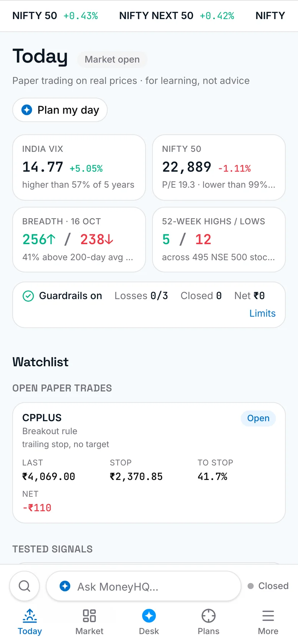Tap the search magnifier icon
This screenshot has height=644, width=298.
(24, 586)
